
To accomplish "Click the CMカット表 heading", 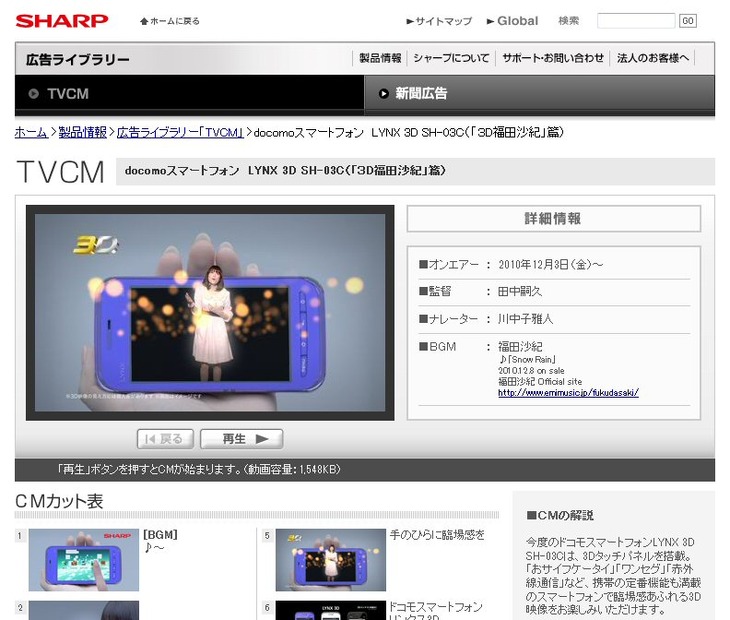I will pos(59,501).
